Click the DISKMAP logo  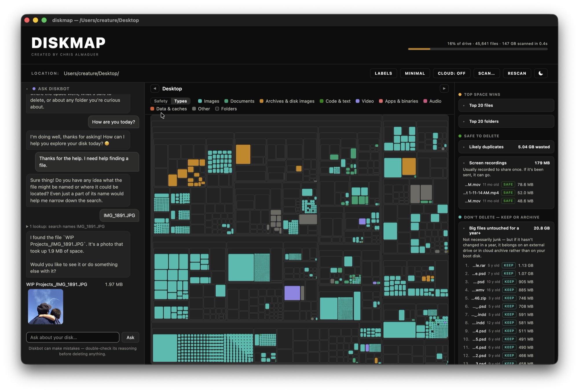[x=68, y=43]
